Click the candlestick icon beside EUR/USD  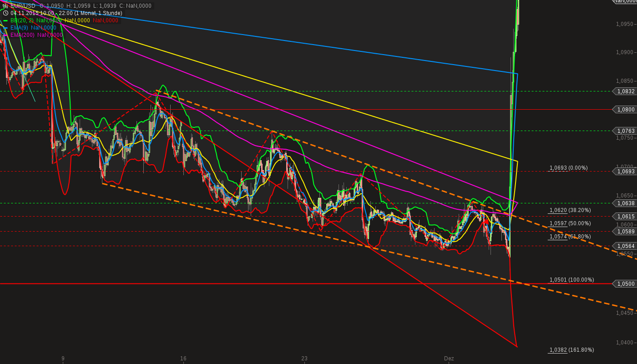tap(5, 6)
